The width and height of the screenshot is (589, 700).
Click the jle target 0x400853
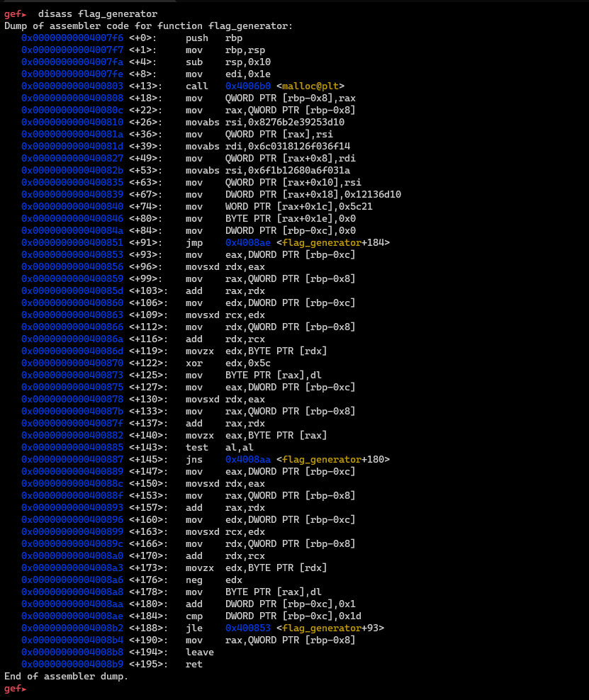pyautogui.click(x=248, y=628)
